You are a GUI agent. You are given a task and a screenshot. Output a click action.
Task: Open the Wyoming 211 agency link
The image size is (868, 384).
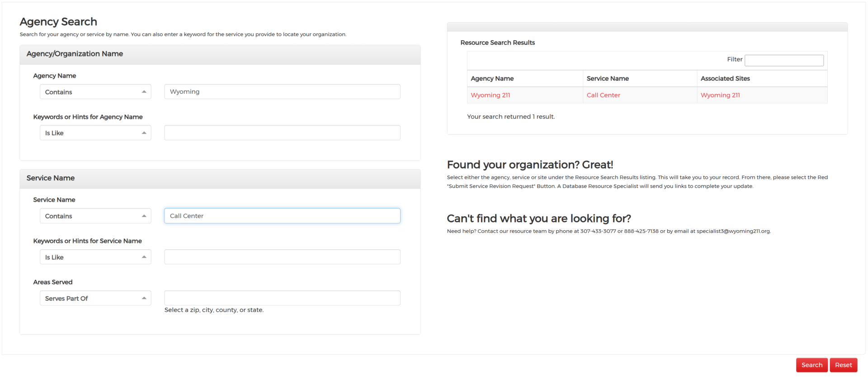point(490,95)
